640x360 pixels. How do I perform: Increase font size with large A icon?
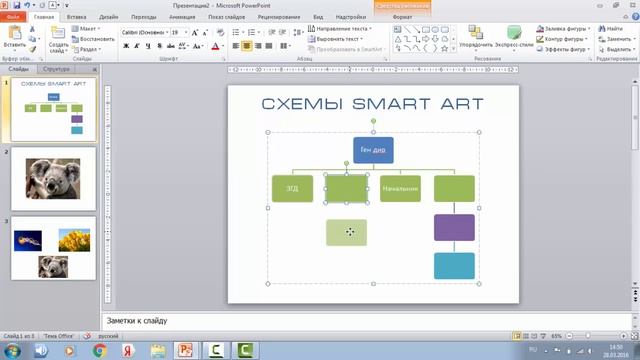click(195, 32)
